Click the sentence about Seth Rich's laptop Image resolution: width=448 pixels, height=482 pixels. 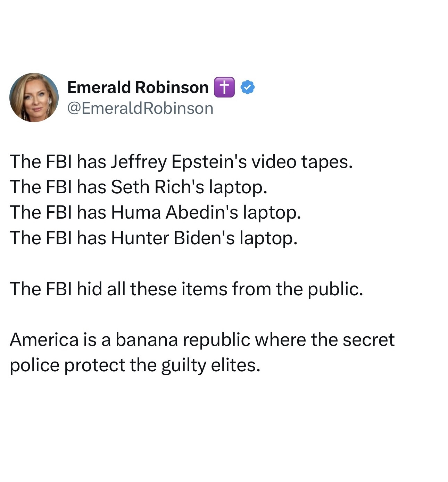pyautogui.click(x=138, y=187)
